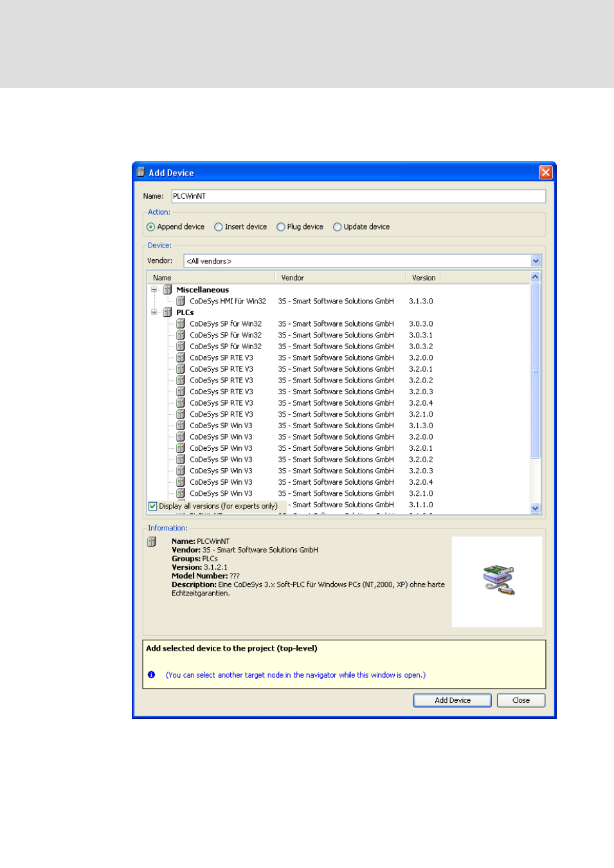The height and width of the screenshot is (868, 614).
Task: Click the blue info icon beside the navigator hint
Action: [x=152, y=675]
